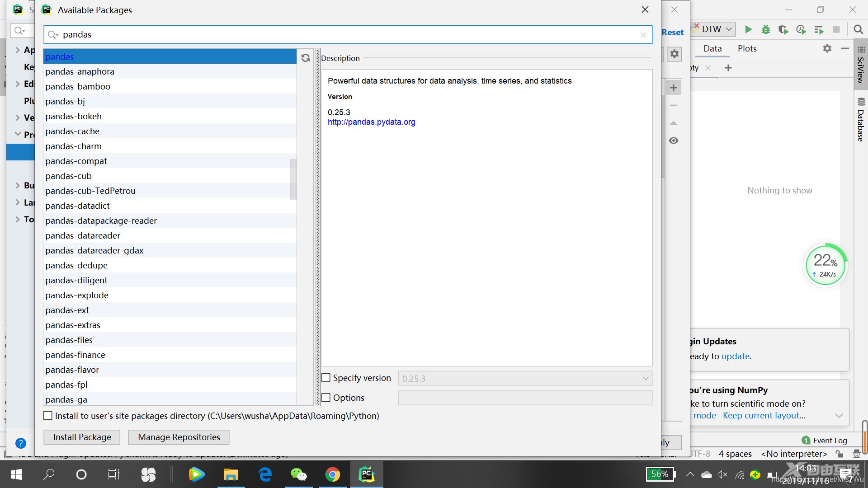Switch to the Plots tab in SciView
Image resolution: width=868 pixels, height=488 pixels.
747,48
